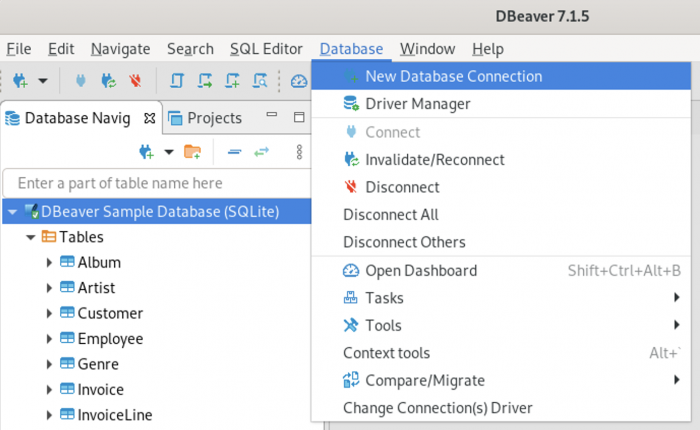Expand the Employee table node
The image size is (700, 430).
point(49,339)
